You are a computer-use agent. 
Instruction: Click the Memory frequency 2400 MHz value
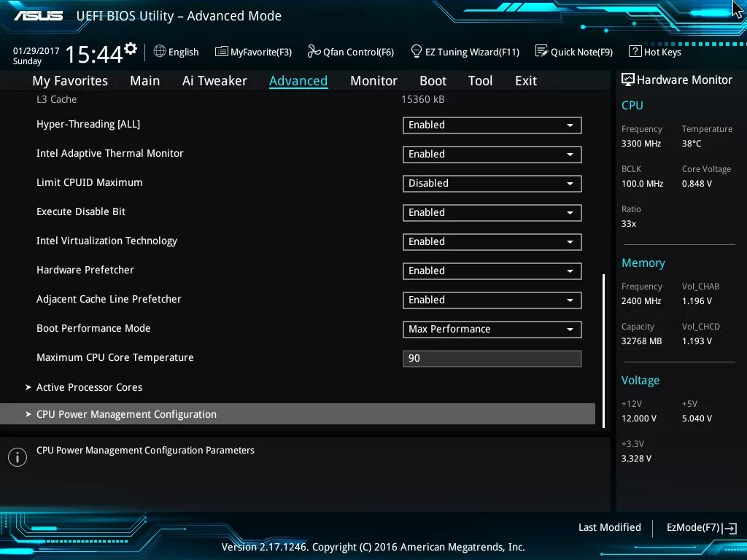tap(640, 301)
